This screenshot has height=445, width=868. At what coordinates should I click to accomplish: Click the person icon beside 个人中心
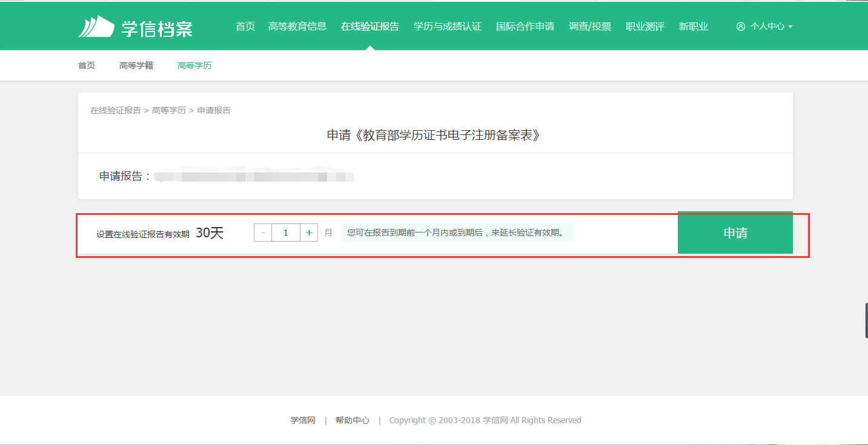740,26
